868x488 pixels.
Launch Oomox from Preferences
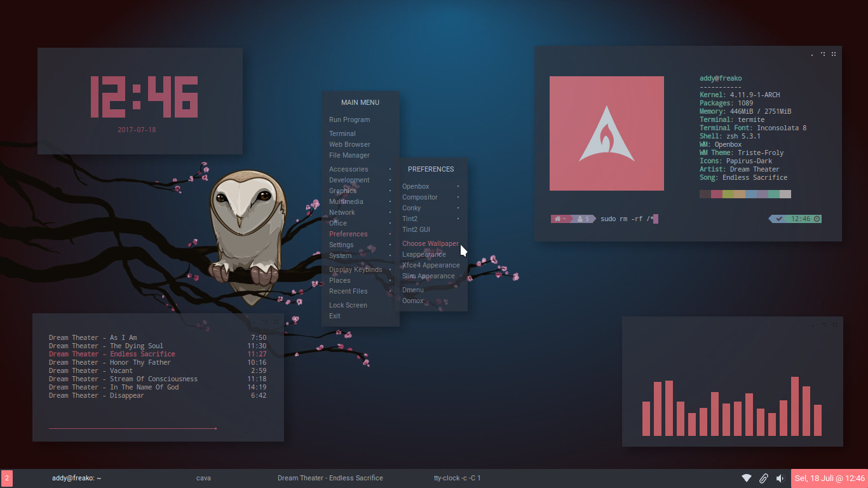[431, 301]
